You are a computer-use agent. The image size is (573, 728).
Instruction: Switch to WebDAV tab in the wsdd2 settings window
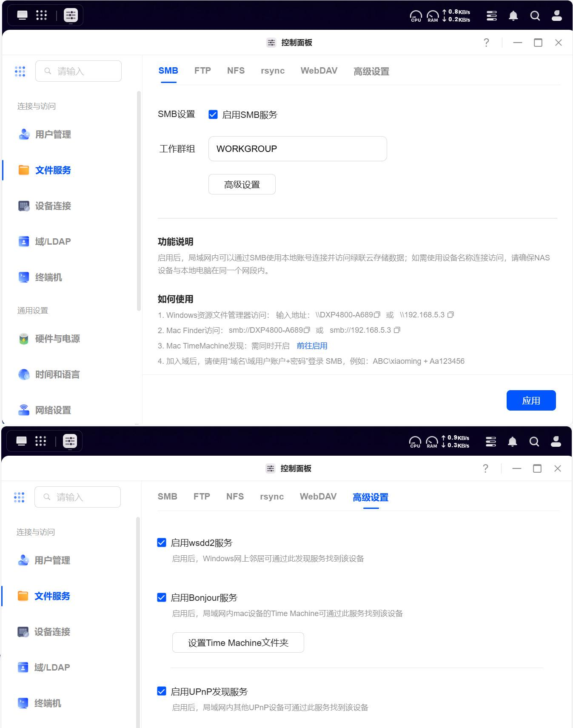[318, 497]
